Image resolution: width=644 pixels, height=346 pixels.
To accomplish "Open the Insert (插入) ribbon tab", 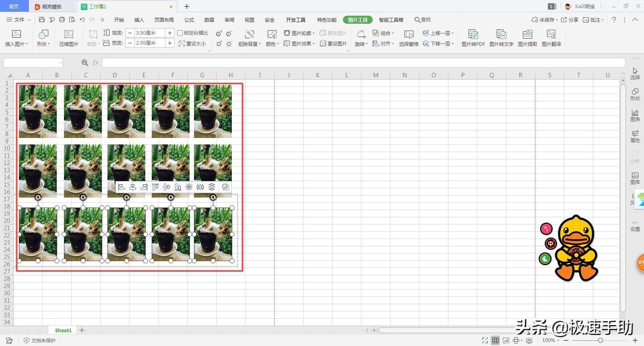I will point(139,20).
